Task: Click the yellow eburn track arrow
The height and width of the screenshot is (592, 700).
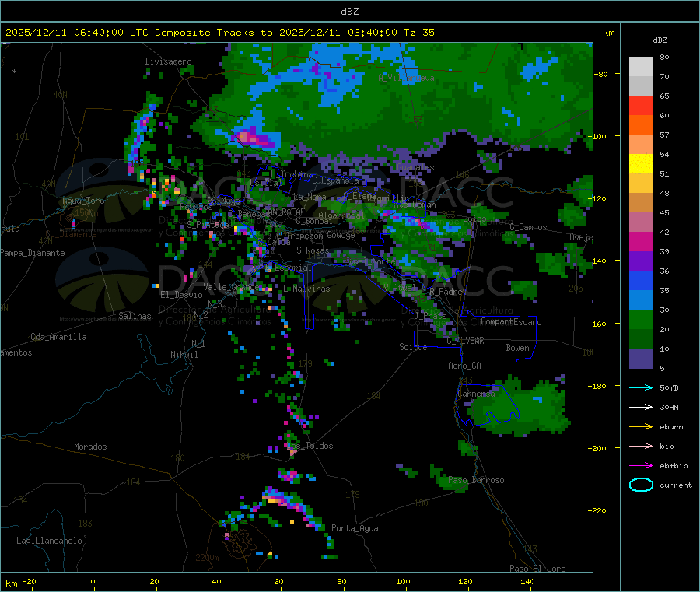Action: [x=641, y=427]
